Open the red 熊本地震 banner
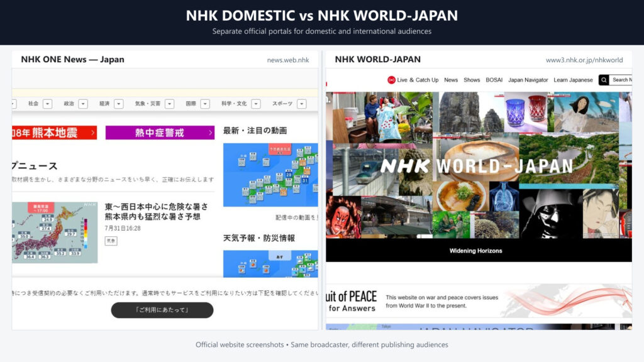The image size is (644, 362). [54, 133]
